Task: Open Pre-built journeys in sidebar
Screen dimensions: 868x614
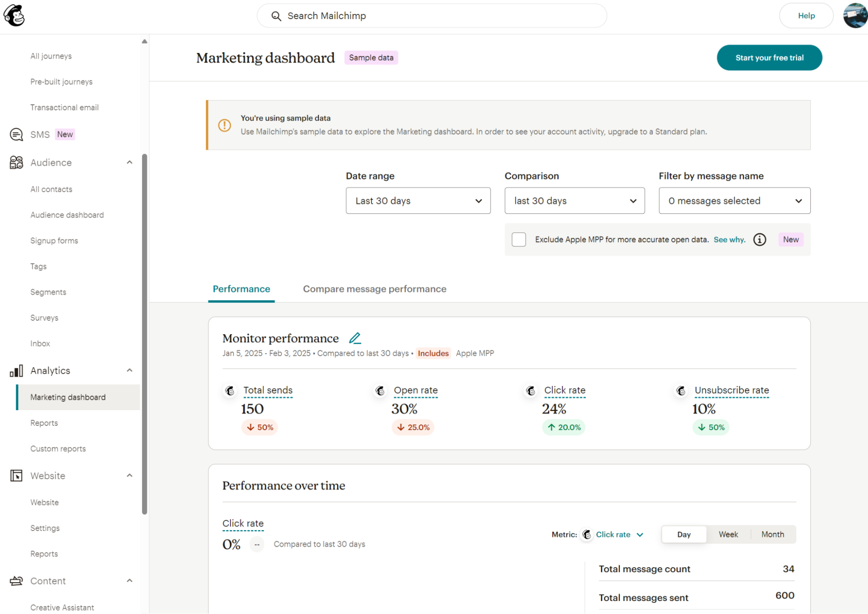Action: coord(61,82)
